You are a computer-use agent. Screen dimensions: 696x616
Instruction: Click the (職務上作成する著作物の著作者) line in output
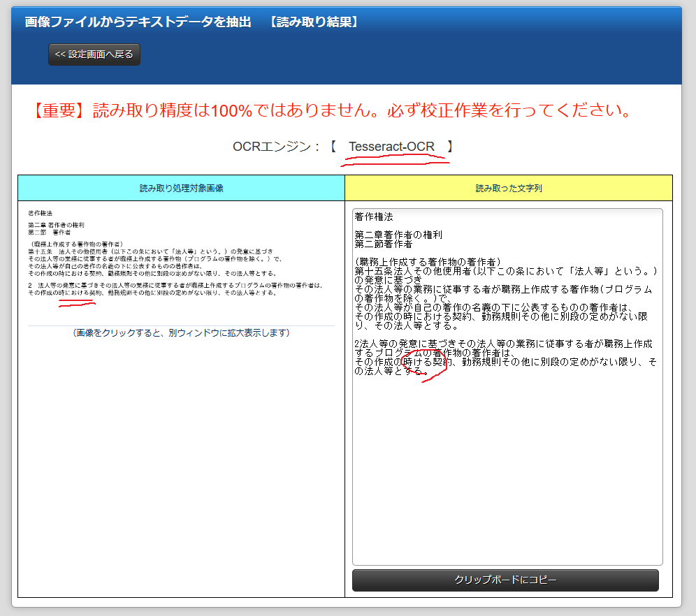(x=426, y=262)
